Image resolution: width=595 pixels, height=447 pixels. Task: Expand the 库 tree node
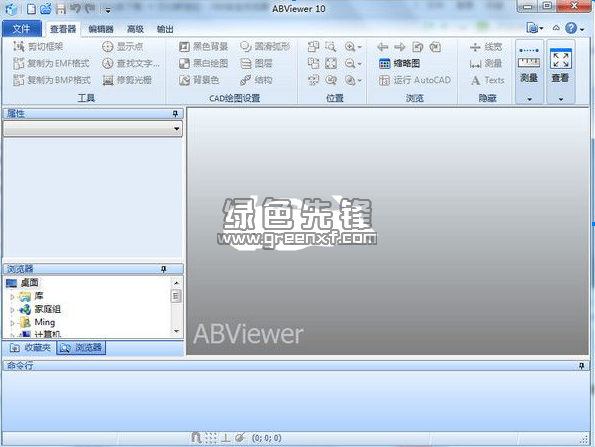pos(12,296)
